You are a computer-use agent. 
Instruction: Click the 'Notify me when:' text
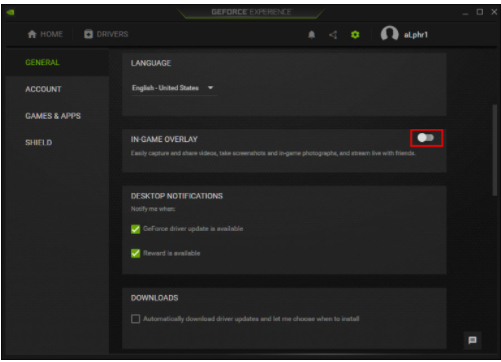pos(153,209)
